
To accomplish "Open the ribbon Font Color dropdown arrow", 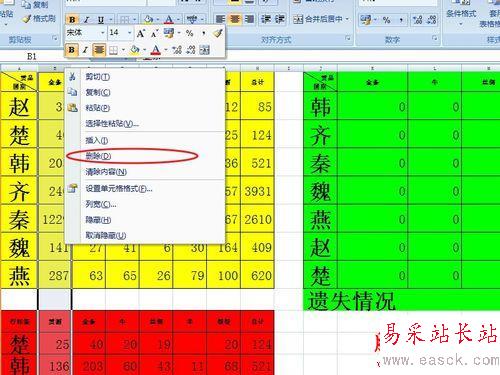I will point(179,20).
